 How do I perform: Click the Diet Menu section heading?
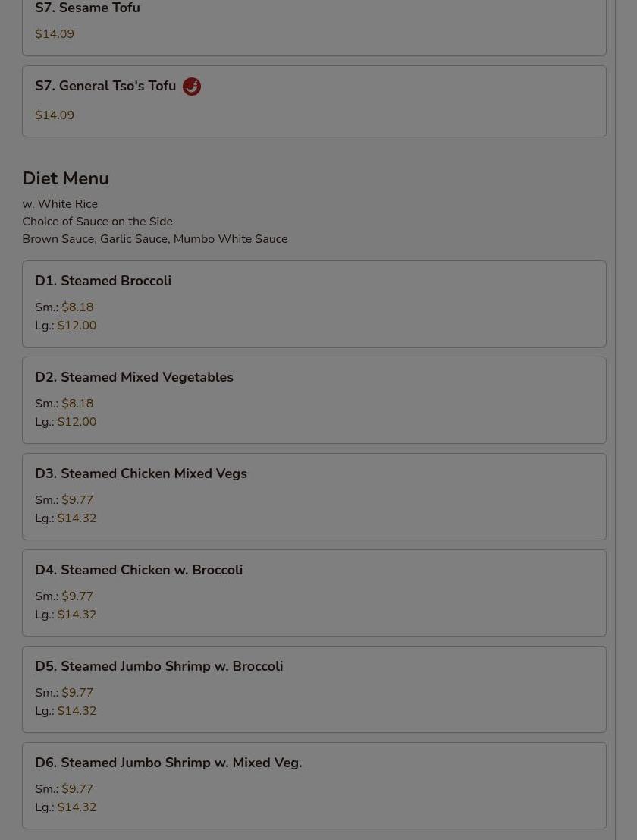66,178
